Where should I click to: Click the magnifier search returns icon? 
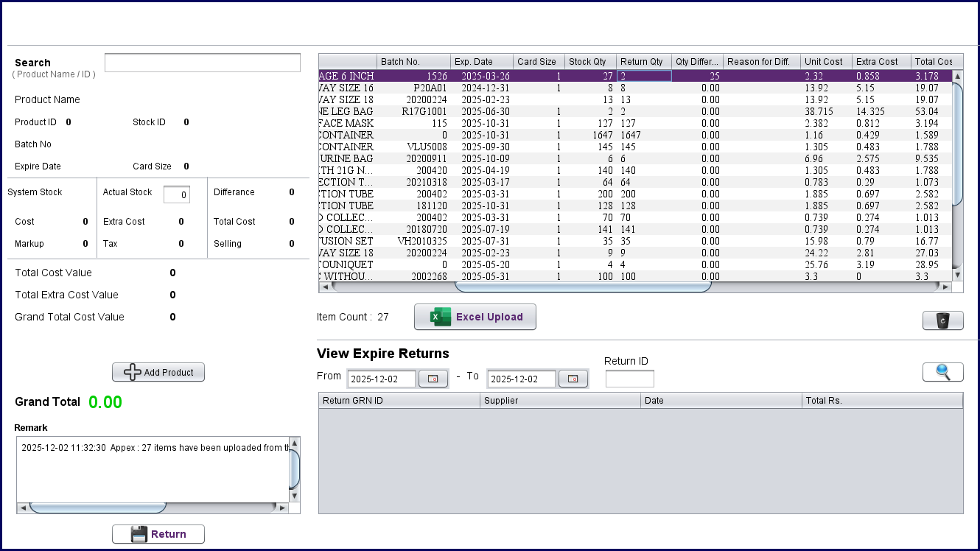[942, 372]
